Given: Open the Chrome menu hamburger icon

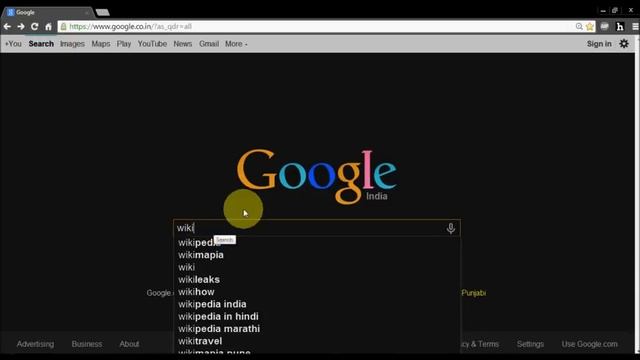Looking at the screenshot, I should pyautogui.click(x=635, y=27).
